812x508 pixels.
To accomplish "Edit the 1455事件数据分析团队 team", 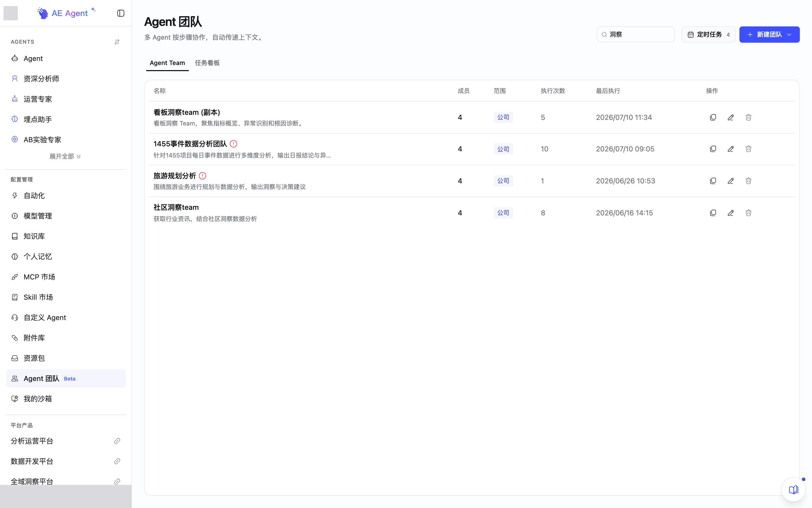I will click(x=731, y=149).
